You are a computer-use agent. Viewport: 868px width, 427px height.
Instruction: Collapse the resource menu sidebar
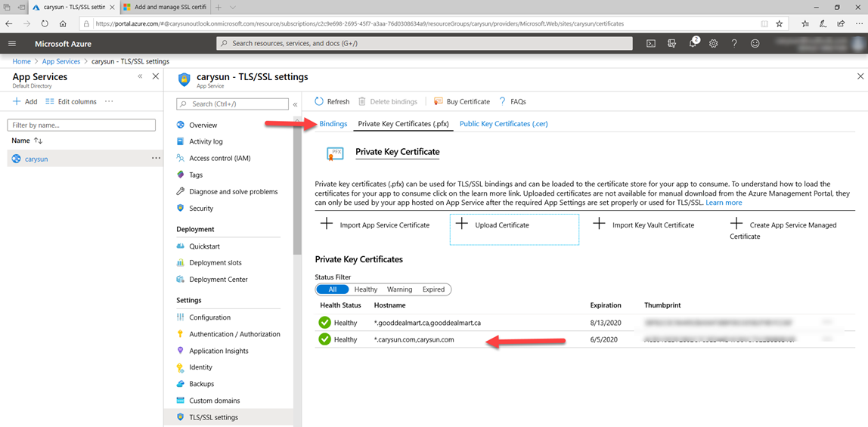tap(295, 104)
